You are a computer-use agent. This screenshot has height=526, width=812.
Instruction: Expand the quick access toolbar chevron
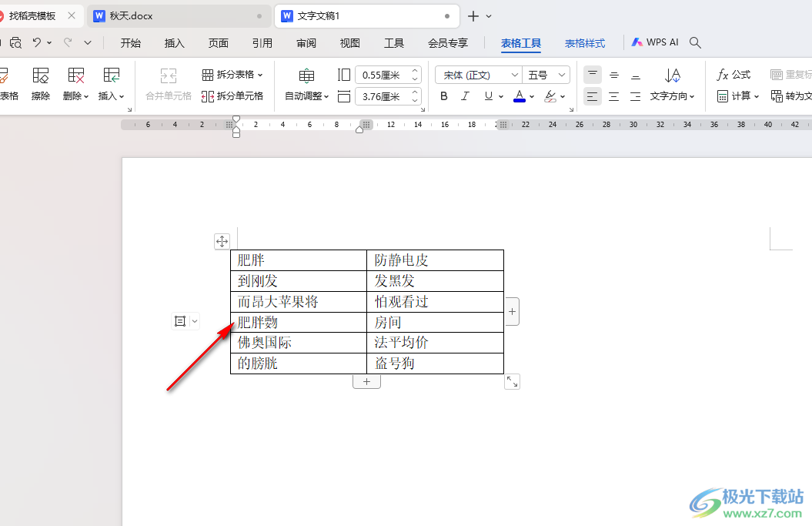tap(88, 42)
